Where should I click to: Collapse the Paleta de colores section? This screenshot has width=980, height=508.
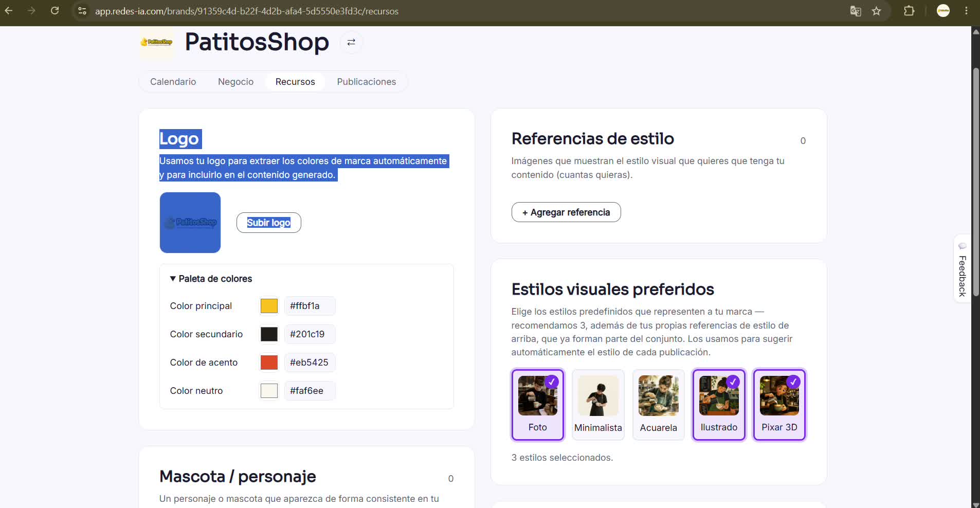211,279
